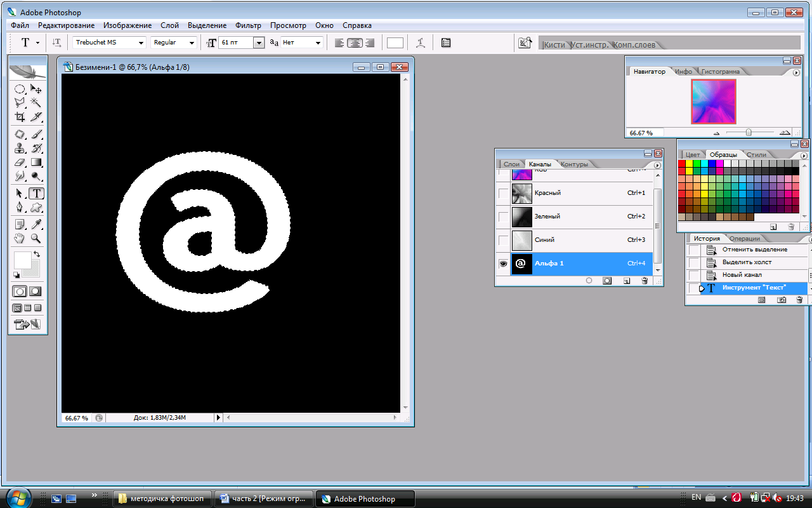Select the Elliptical Marquee tool
The height and width of the screenshot is (508, 812).
click(20, 90)
